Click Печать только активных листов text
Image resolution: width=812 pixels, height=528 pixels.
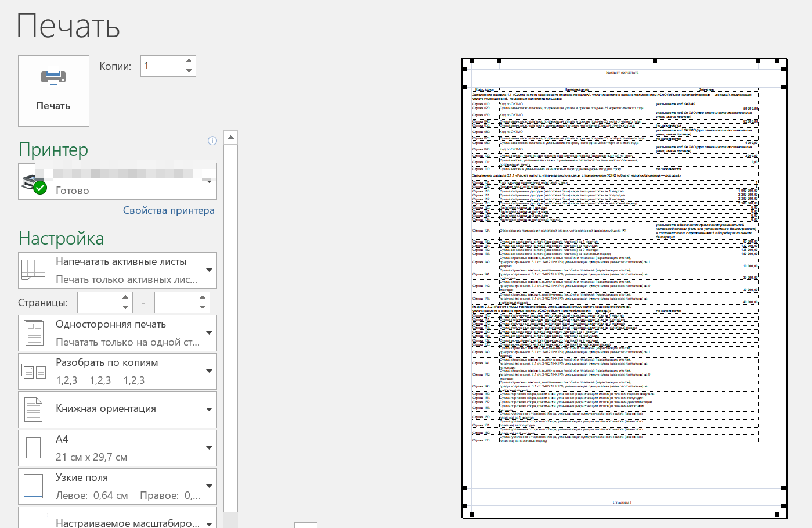pyautogui.click(x=127, y=279)
